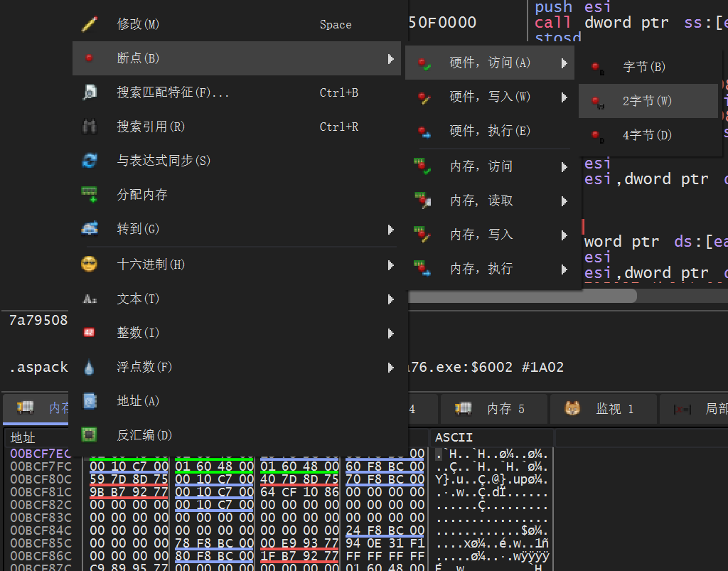The width and height of the screenshot is (728, 571).
Task: Expand the 文本(T) submenu arrow
Action: pos(390,299)
